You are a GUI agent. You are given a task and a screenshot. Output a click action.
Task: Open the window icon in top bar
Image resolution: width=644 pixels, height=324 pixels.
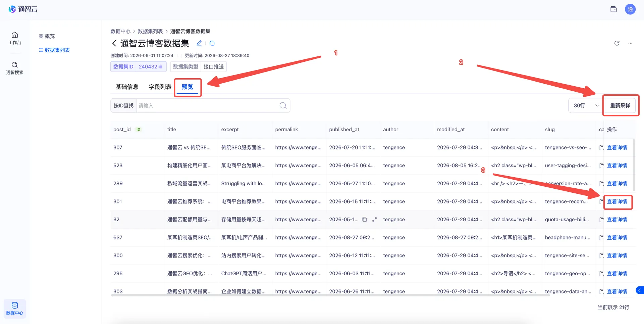tap(613, 9)
